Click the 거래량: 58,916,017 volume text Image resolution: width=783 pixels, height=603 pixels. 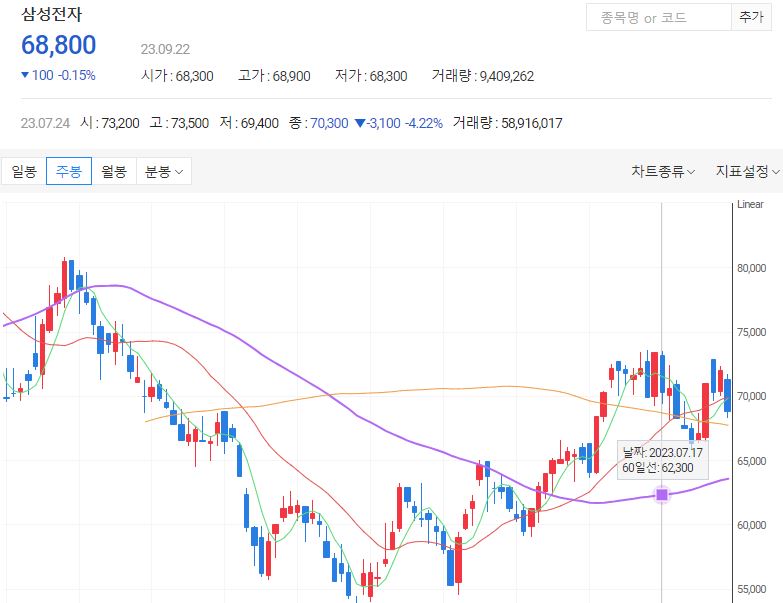tap(507, 123)
